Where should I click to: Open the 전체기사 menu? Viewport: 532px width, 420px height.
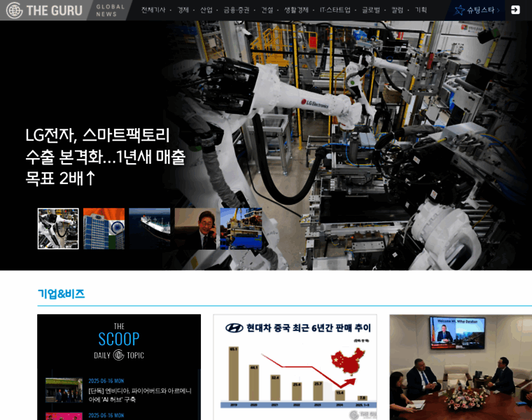click(153, 10)
